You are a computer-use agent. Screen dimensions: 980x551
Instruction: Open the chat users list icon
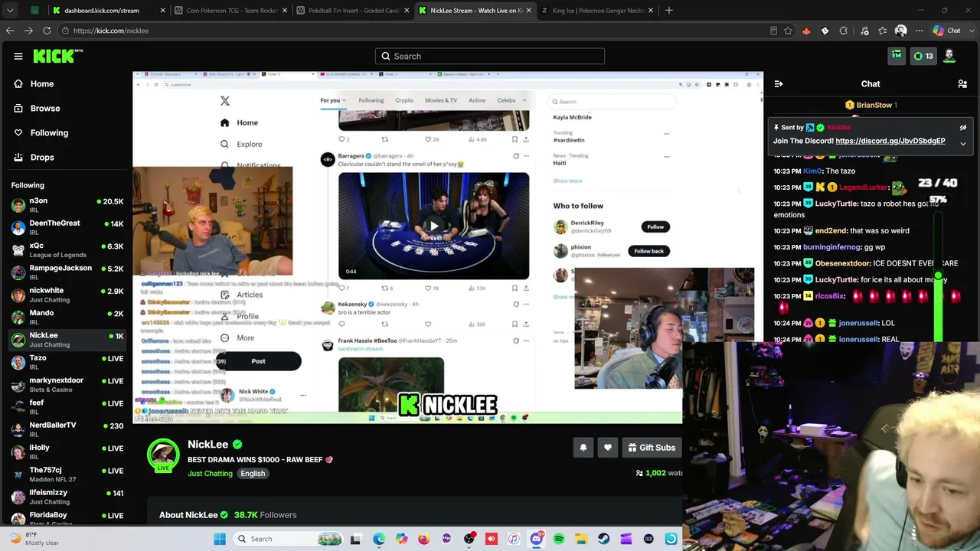[962, 84]
